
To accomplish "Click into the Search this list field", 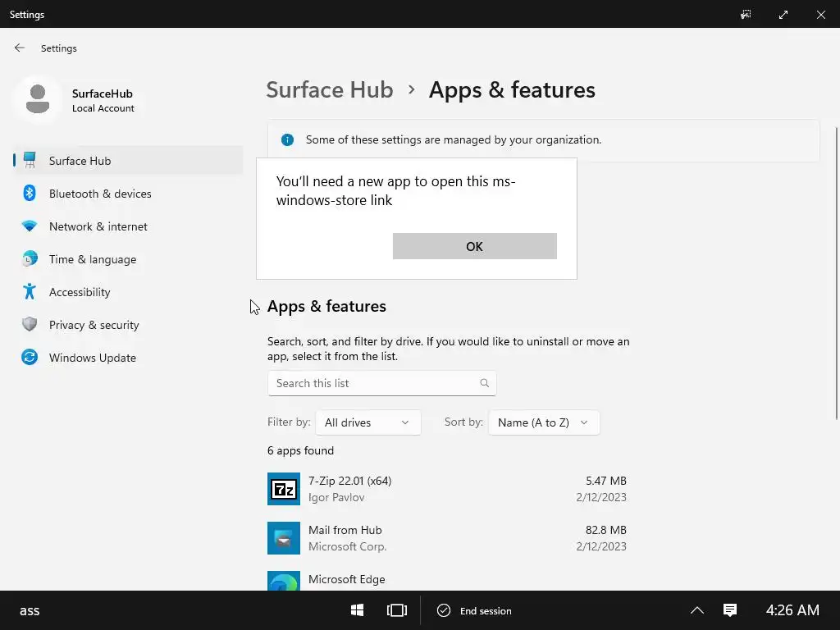I will click(382, 383).
